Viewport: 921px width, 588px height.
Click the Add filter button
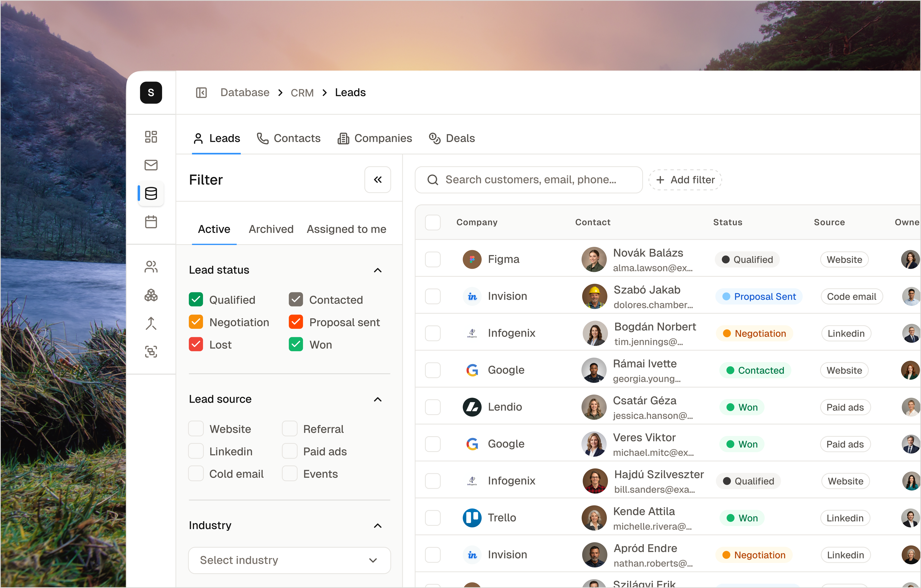[685, 180]
